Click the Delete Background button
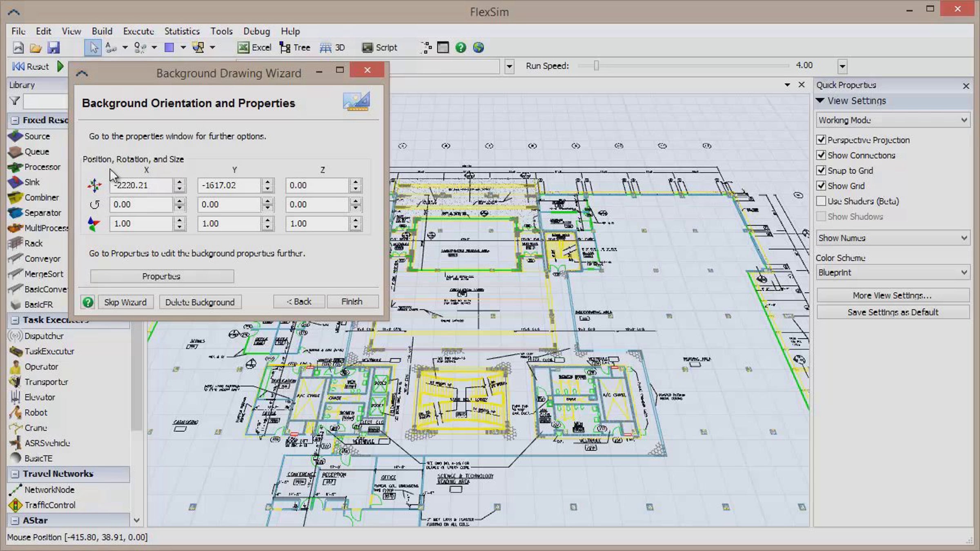This screenshot has height=551, width=980. (x=200, y=302)
